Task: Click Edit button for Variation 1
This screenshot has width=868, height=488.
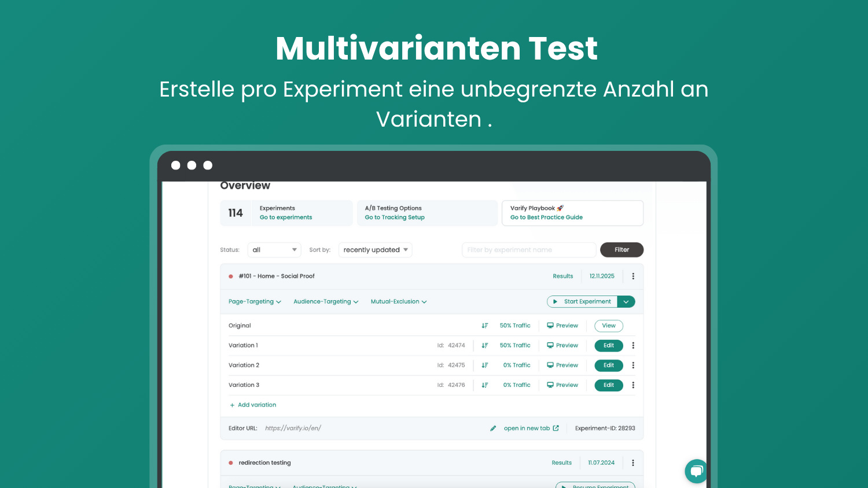Action: [x=609, y=346]
